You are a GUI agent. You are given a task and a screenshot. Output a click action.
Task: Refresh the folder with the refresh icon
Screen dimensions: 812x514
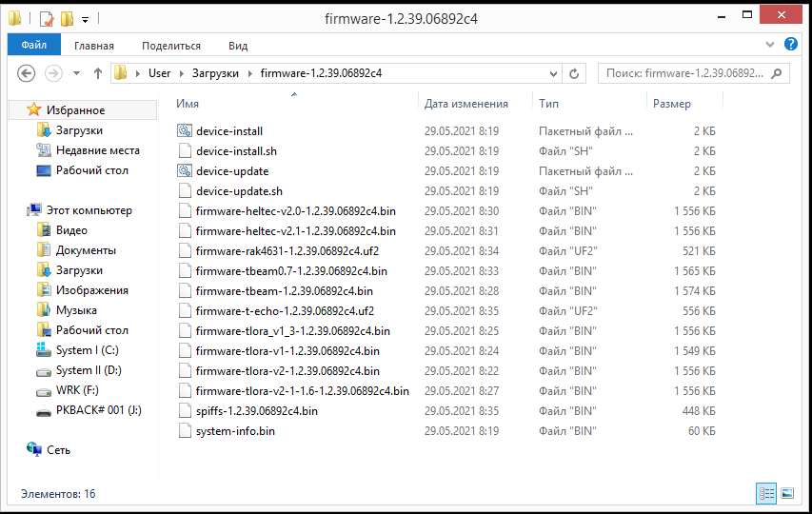574,74
